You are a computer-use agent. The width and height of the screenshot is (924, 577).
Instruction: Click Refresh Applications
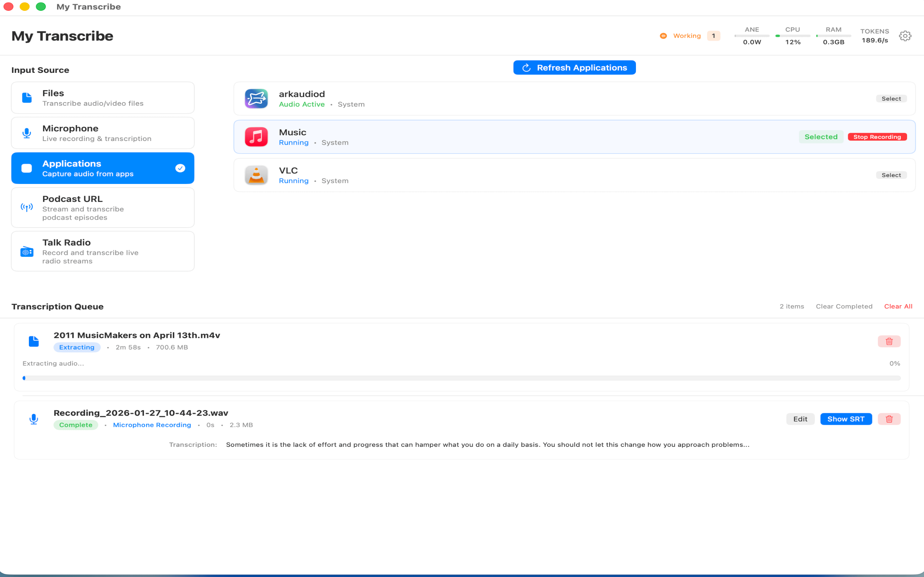[x=574, y=67]
